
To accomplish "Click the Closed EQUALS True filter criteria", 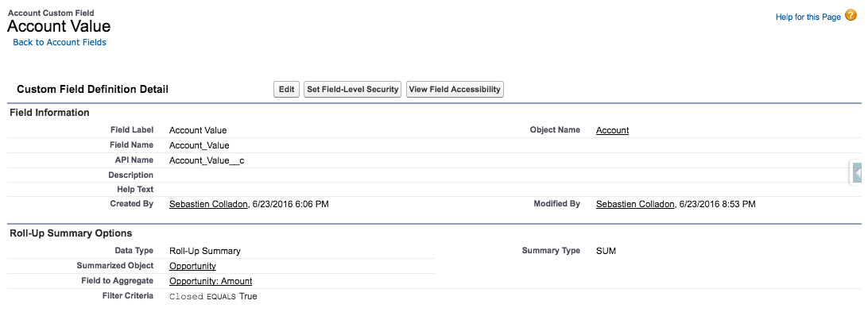I will [213, 296].
